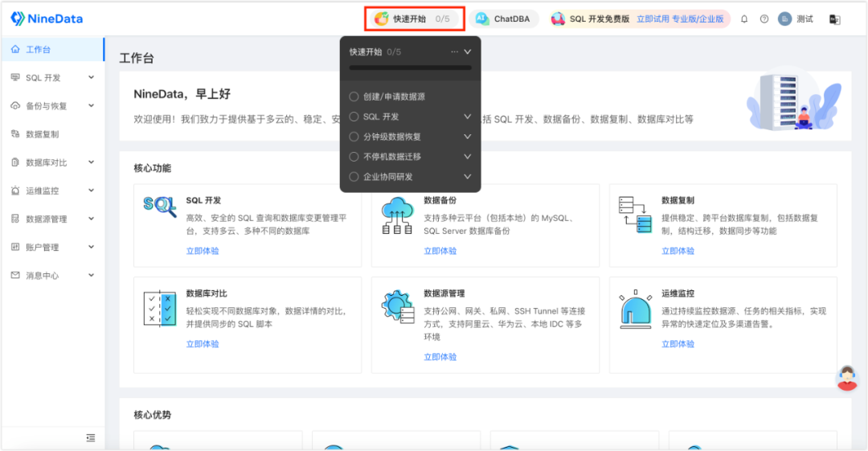Screen dimensions: 868x451
Task: Open the notification bell icon
Action: click(744, 18)
